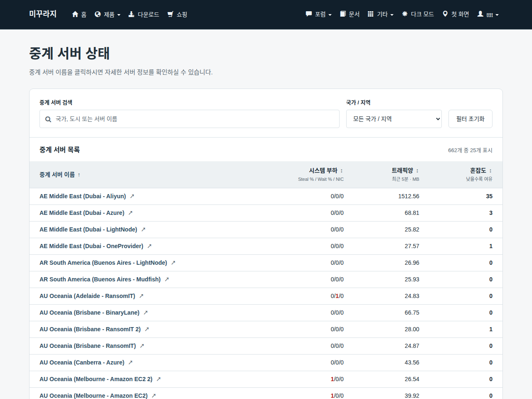Click the 필터 초기화 button
This screenshot has width=532, height=399.
point(470,119)
